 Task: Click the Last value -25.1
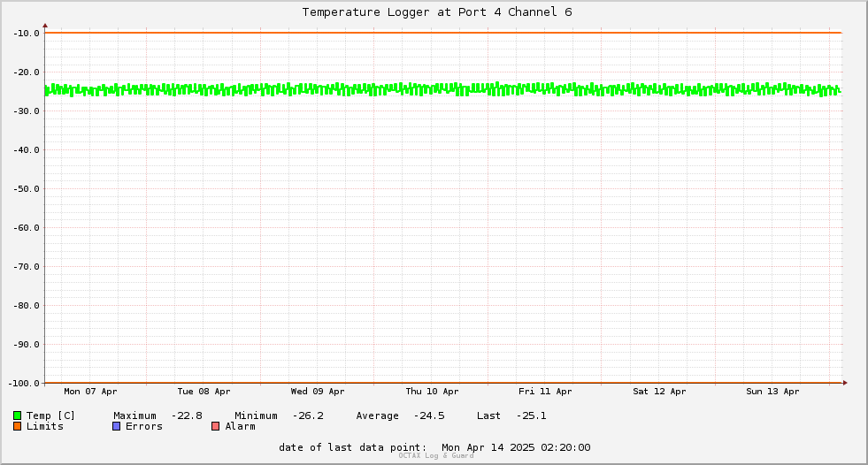[531, 415]
